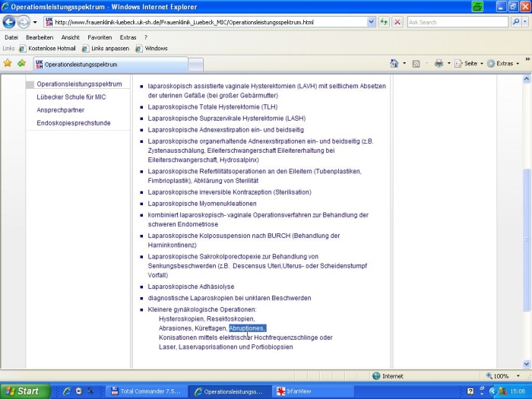
Task: Click the Internet security zone globe
Action: point(376,376)
